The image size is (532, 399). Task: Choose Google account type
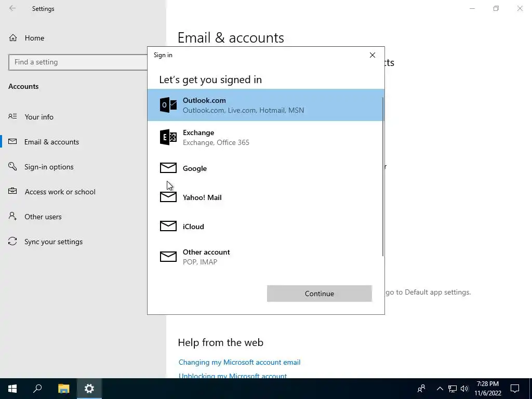[265, 168]
